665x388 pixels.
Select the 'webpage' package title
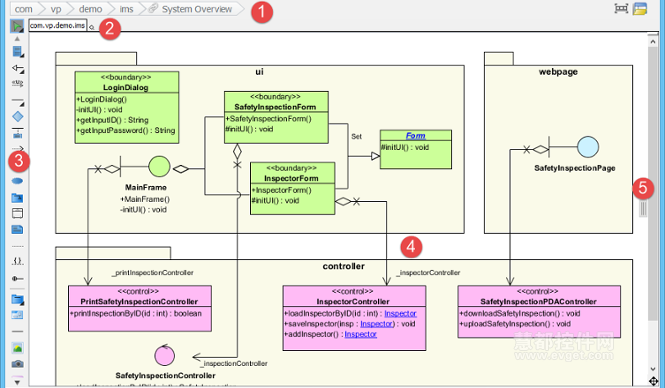pos(558,72)
